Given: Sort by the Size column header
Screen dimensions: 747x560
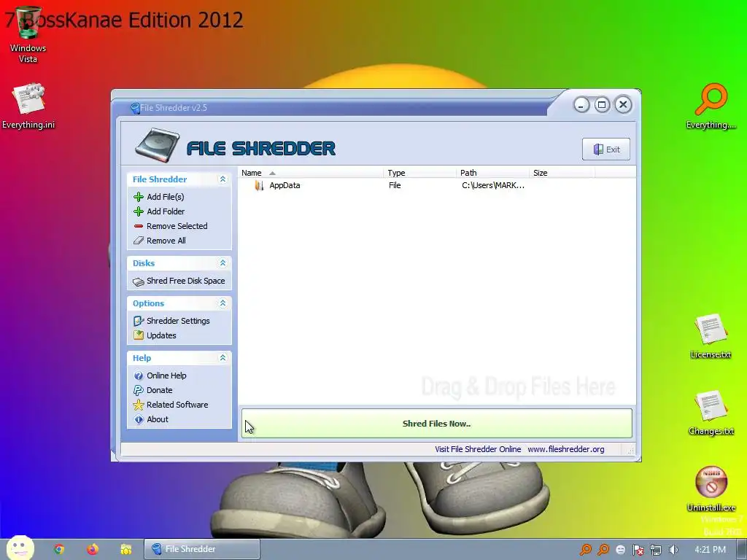Looking at the screenshot, I should 562,172.
